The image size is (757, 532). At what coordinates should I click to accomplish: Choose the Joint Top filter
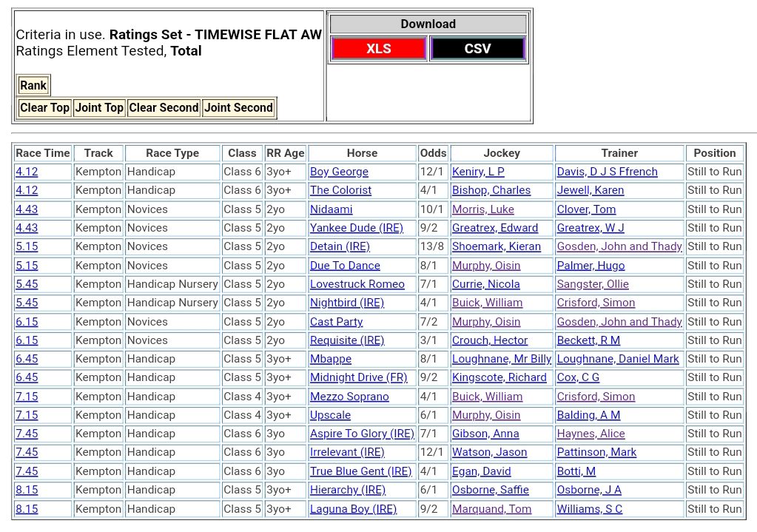point(99,108)
